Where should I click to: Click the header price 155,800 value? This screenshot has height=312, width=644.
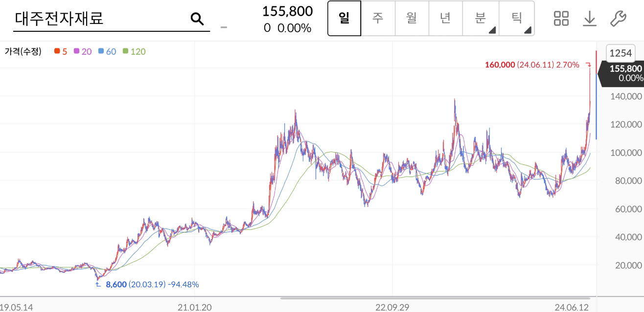287,11
